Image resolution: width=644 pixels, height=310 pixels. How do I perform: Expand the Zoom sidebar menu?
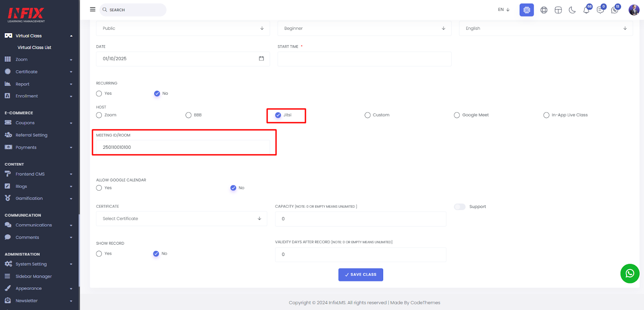coord(71,60)
